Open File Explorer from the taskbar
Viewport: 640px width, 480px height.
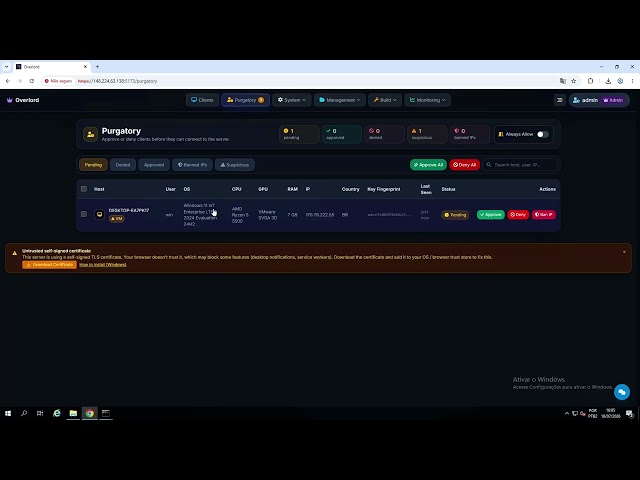(73, 413)
